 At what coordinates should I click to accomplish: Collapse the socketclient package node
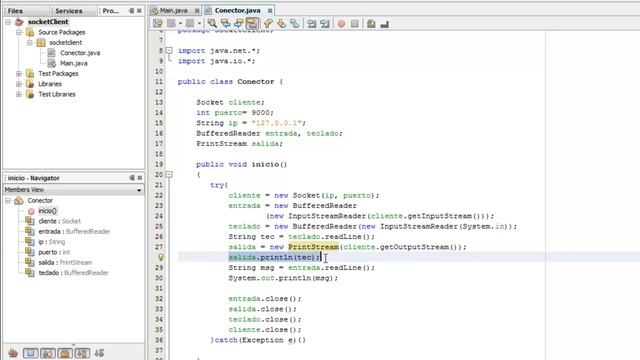(29, 42)
